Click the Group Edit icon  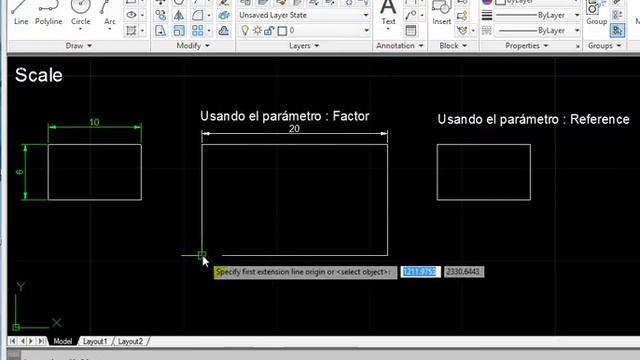pyautogui.click(x=618, y=16)
